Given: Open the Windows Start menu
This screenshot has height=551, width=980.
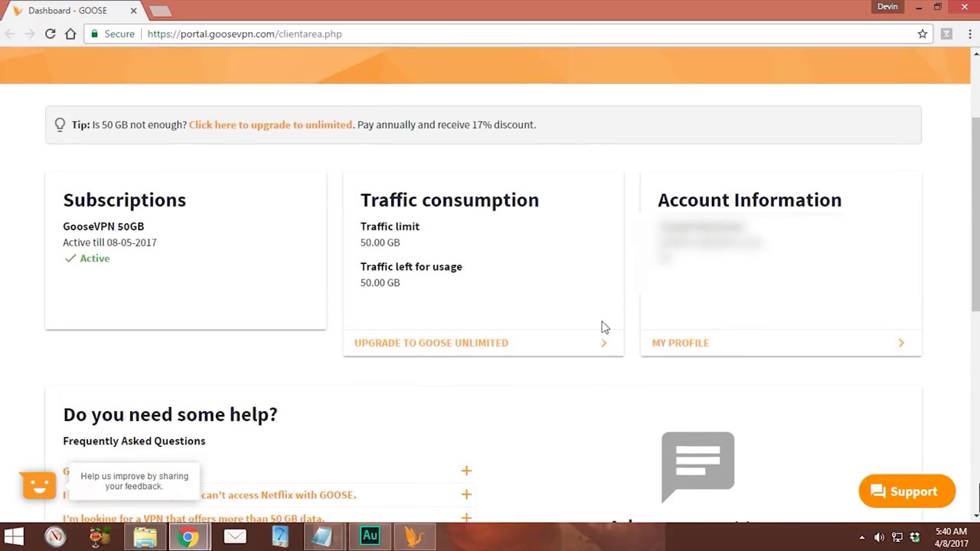Looking at the screenshot, I should tap(14, 536).
